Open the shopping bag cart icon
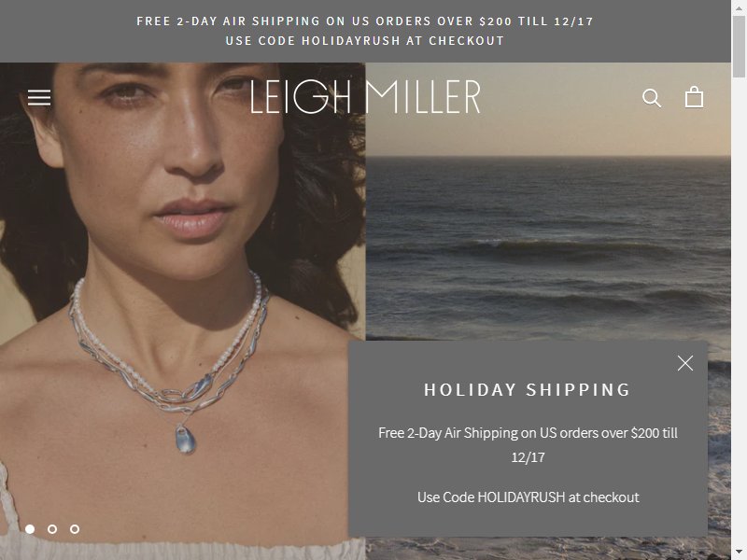747x560 pixels. pyautogui.click(x=694, y=97)
